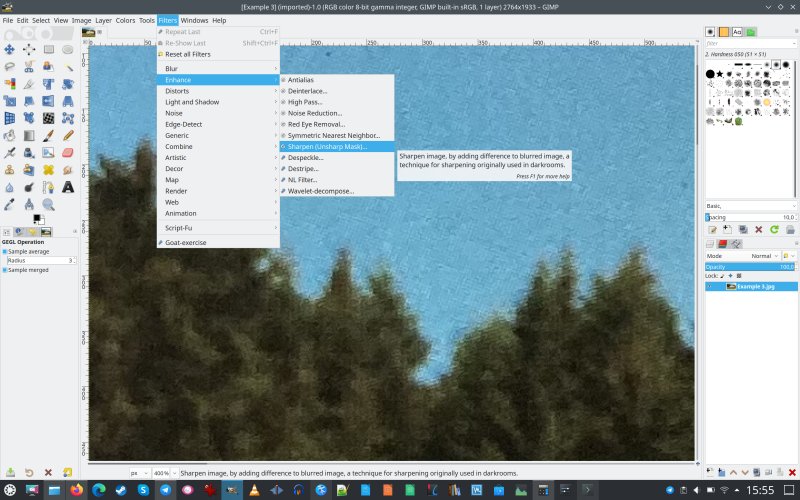Image resolution: width=800 pixels, height=500 pixels.
Task: Select the Color Picker eyedropper tool
Action: (9, 205)
